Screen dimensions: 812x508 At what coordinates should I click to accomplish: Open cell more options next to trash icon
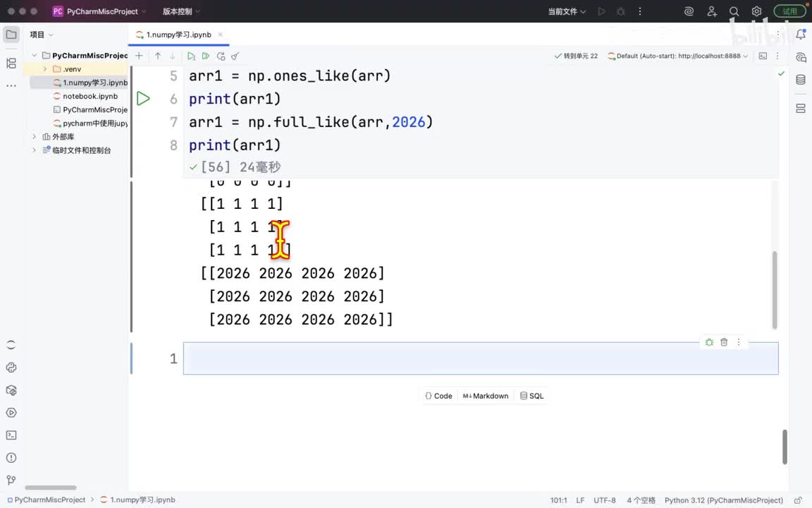click(739, 342)
